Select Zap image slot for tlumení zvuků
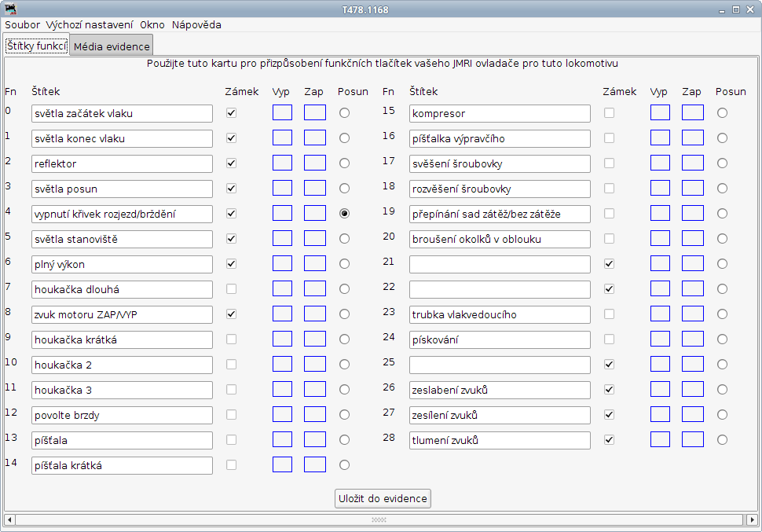This screenshot has height=532, width=762. [693, 439]
